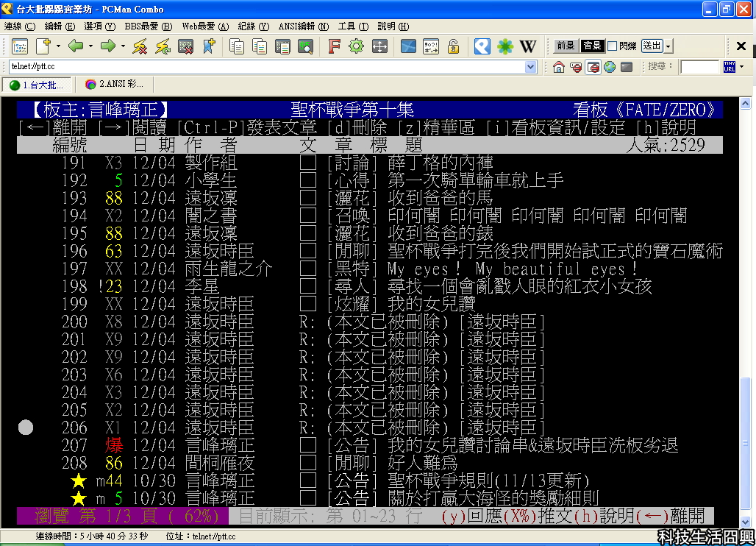Screen dimensions: 756x546
Task: Click the copy with ANSI color icon
Action: tap(260, 46)
